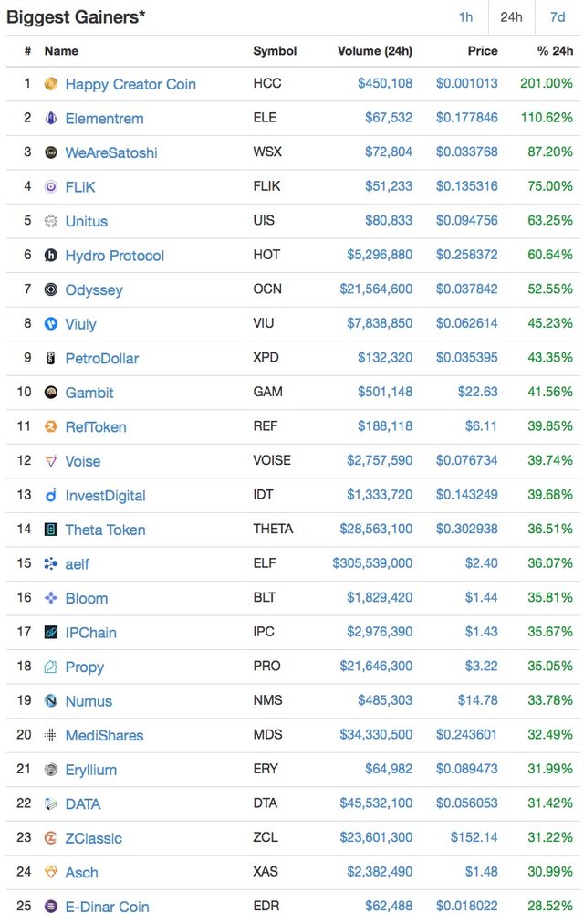This screenshot has width=584, height=924.
Task: Sort by the Volume (24h) column header
Action: 374,51
